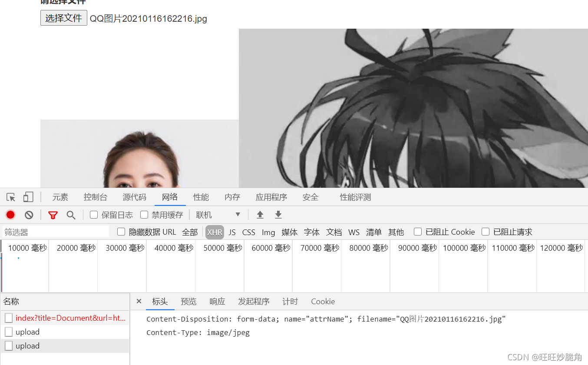Open the 源代码 panel tab

click(x=135, y=197)
